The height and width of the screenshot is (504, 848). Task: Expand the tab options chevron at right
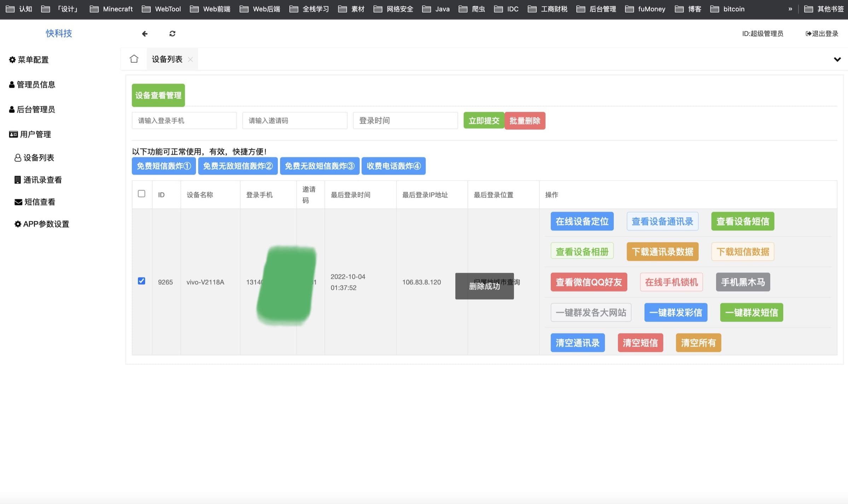click(837, 59)
